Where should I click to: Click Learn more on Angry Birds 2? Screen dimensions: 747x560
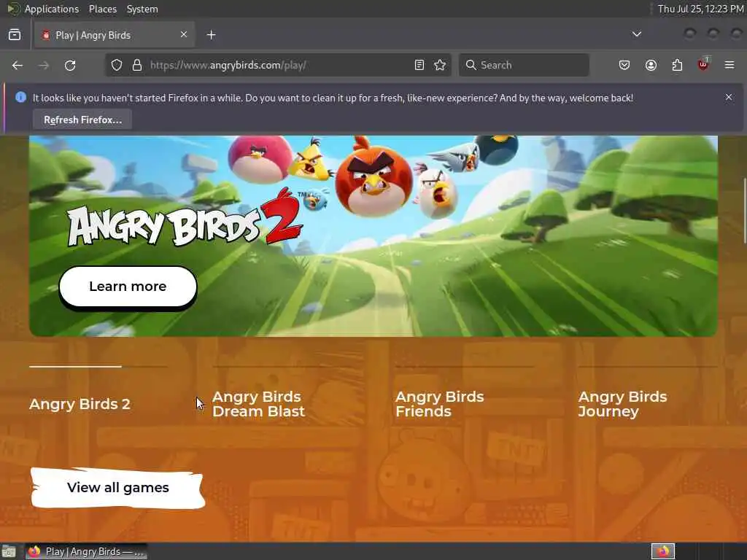[128, 286]
